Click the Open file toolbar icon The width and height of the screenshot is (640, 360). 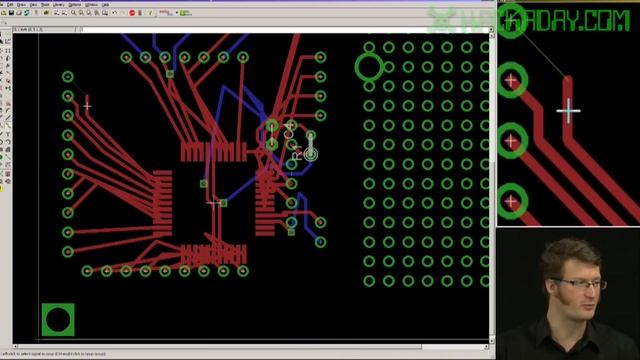4,13
